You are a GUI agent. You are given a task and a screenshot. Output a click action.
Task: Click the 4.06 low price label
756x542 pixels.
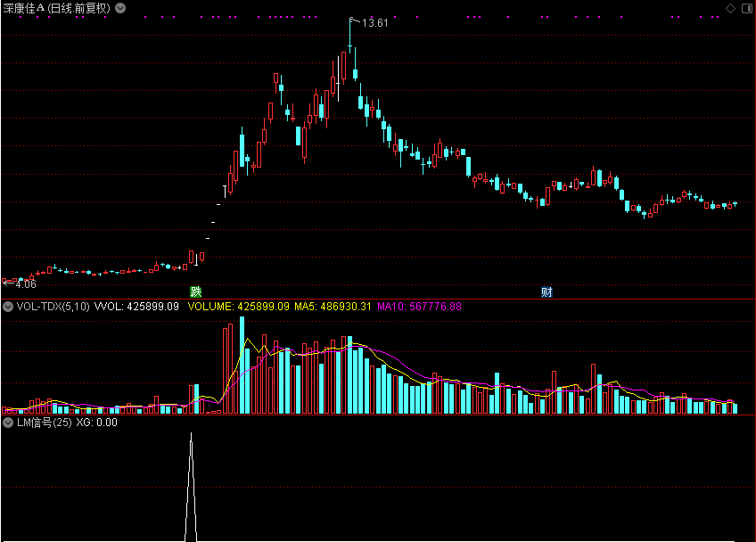(x=26, y=284)
